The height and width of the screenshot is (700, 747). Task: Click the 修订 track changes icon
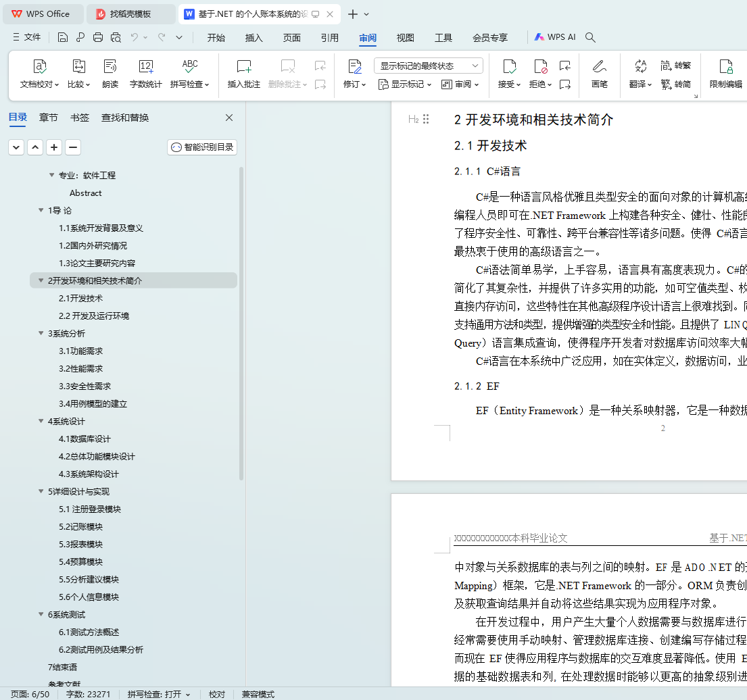pyautogui.click(x=354, y=67)
